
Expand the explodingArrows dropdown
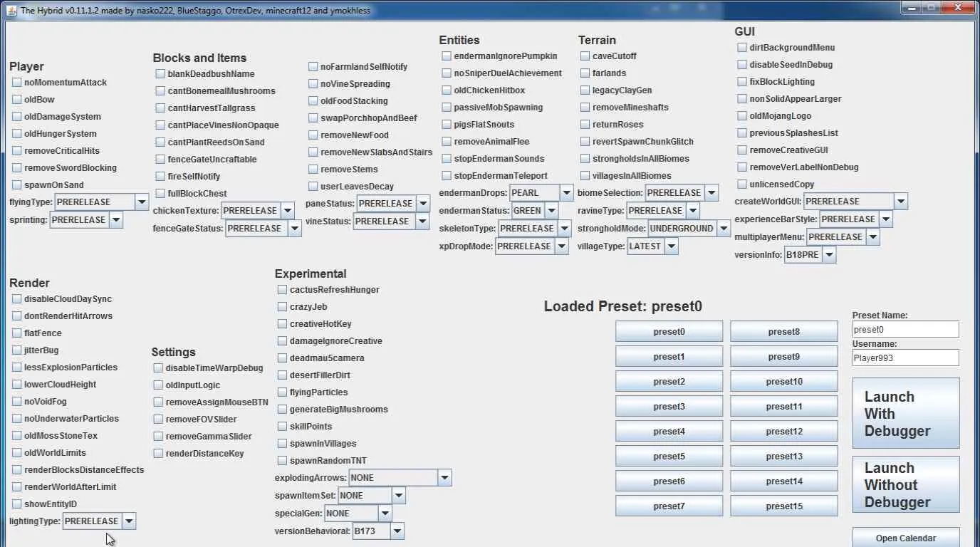(400, 478)
